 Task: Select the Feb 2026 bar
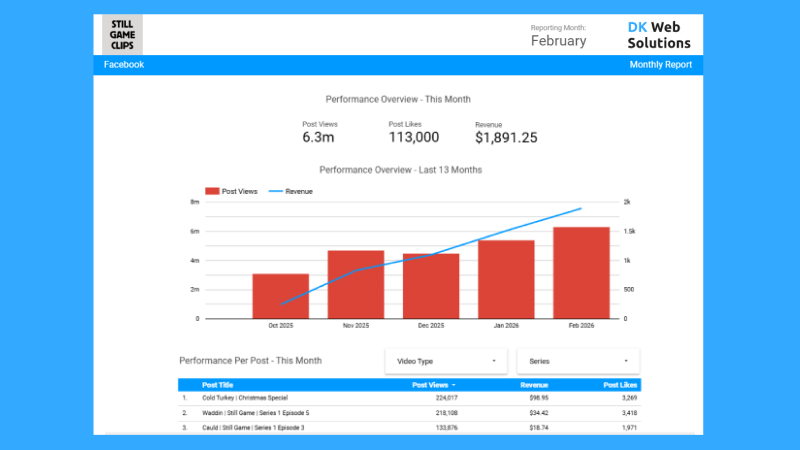click(581, 273)
